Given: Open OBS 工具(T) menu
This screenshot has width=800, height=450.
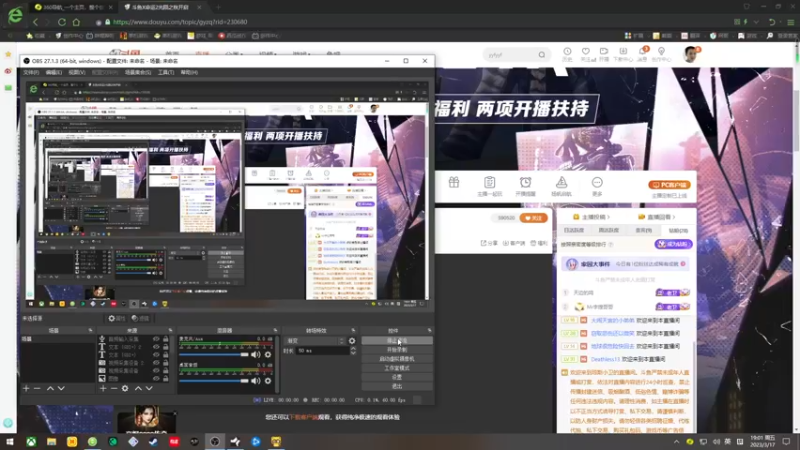Looking at the screenshot, I should [166, 72].
